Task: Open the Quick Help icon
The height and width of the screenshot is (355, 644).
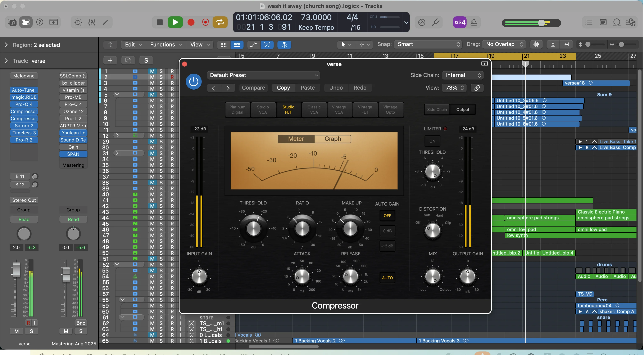Action: [x=40, y=22]
